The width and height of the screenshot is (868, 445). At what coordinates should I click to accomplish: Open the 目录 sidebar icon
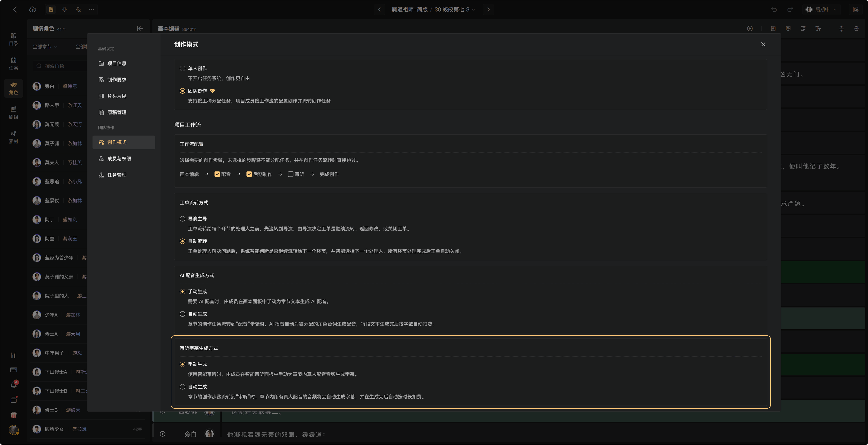pos(14,39)
